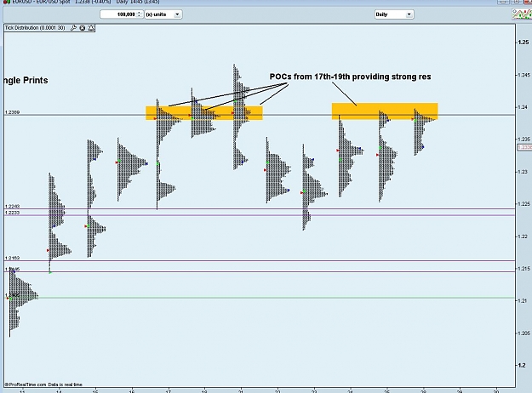This screenshot has width=532, height=393.
Task: Click the 1.205 price axis label
Action: point(524,333)
